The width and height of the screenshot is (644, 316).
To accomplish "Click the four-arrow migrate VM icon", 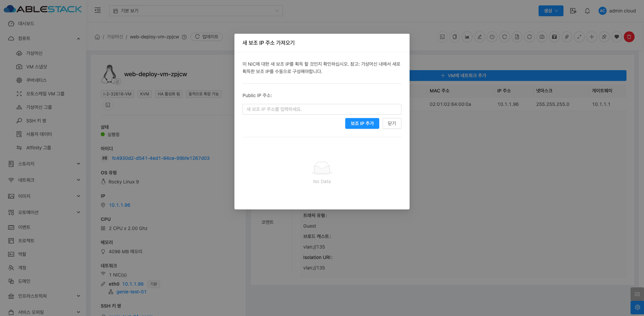I will pyautogui.click(x=592, y=37).
